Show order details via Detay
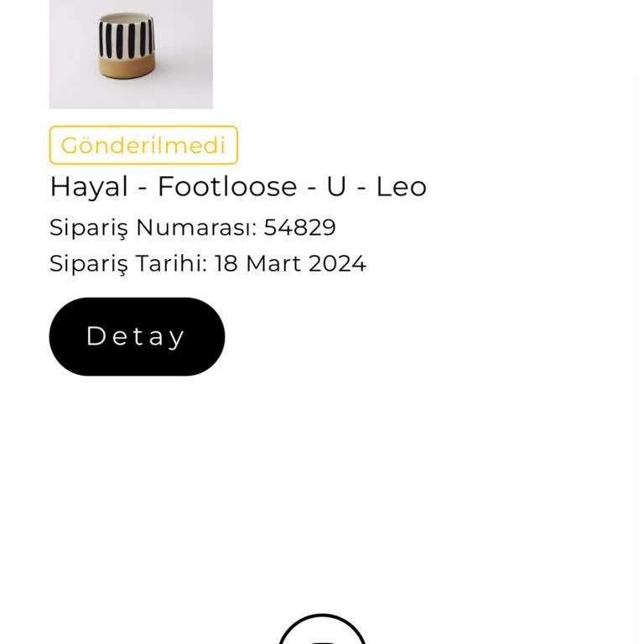This screenshot has width=644, height=644. pyautogui.click(x=137, y=336)
